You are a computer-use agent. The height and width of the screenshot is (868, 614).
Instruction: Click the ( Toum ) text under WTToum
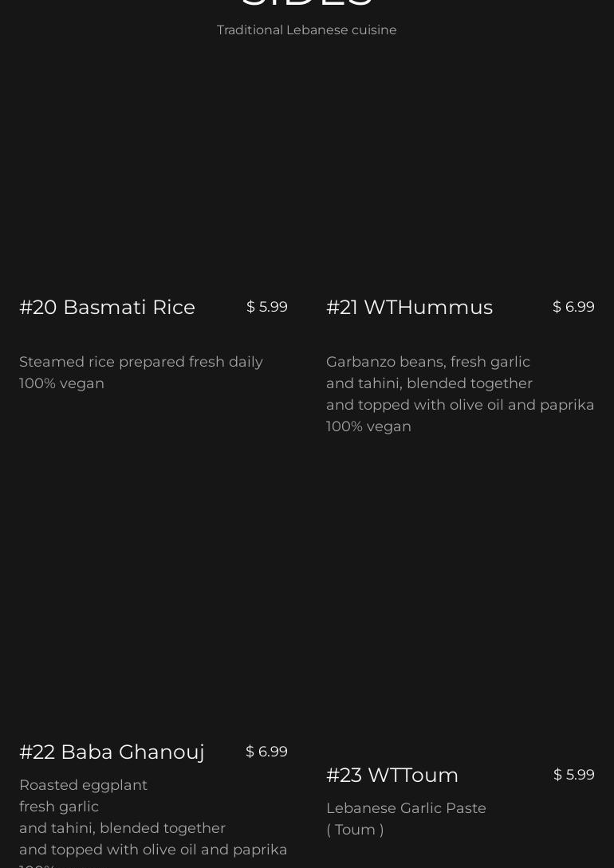pos(355,830)
